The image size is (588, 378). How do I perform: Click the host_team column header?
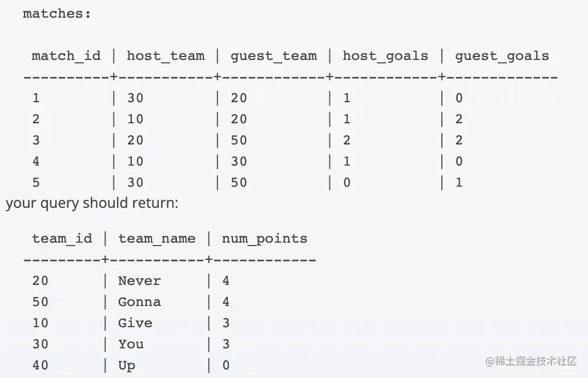coord(165,56)
